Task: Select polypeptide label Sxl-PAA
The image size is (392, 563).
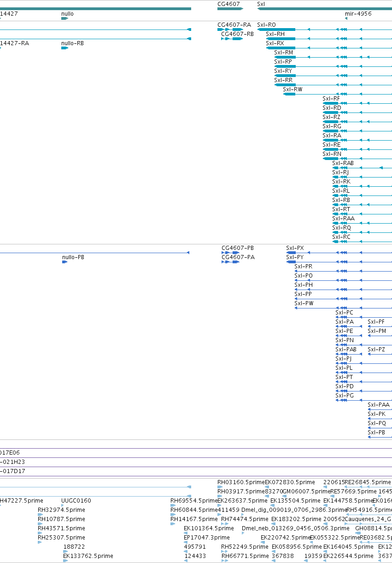Action: coord(379,405)
